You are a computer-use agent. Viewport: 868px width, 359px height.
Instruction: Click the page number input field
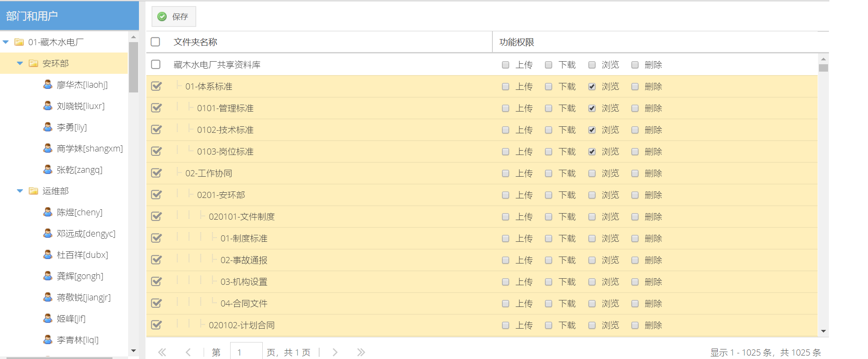pos(246,352)
